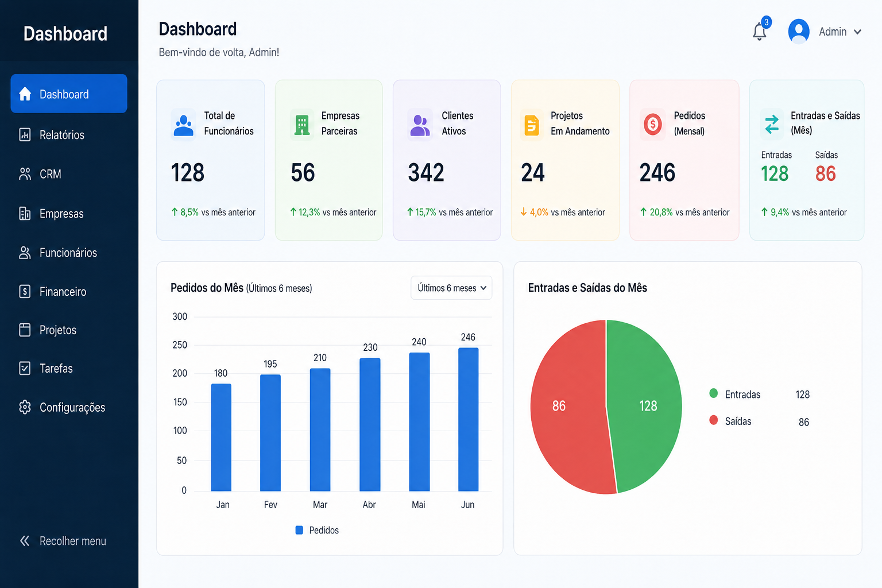Open the Últimos 6 meses period dropdown
The height and width of the screenshot is (588, 882).
point(451,288)
